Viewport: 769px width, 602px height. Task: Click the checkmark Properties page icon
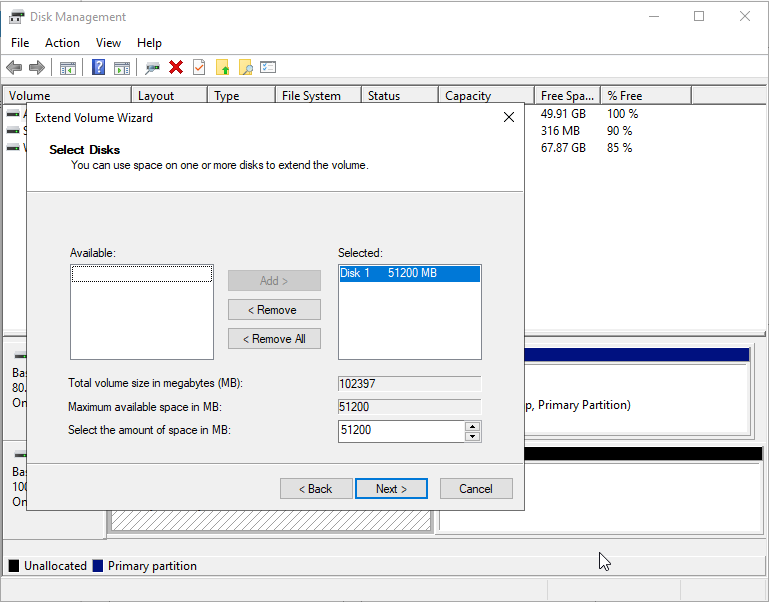199,67
